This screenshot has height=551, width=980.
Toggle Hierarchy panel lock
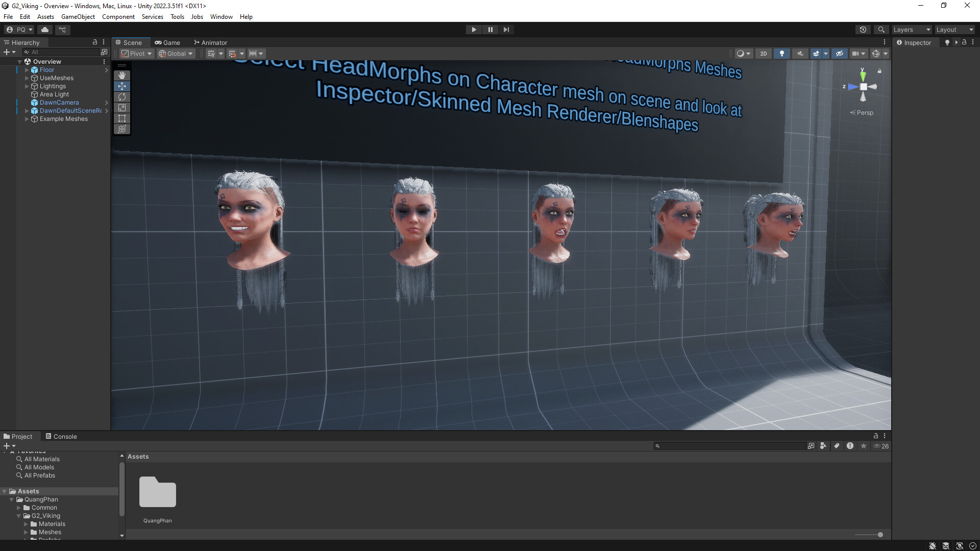[94, 42]
